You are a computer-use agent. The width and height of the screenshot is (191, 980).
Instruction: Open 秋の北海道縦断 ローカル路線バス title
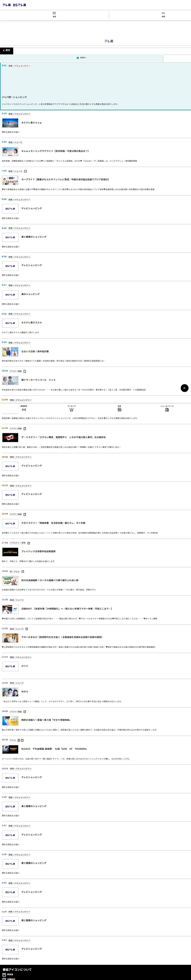[x=50, y=580]
